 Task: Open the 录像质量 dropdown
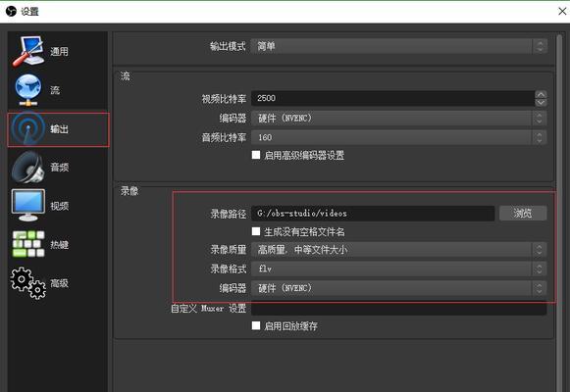pyautogui.click(x=398, y=250)
